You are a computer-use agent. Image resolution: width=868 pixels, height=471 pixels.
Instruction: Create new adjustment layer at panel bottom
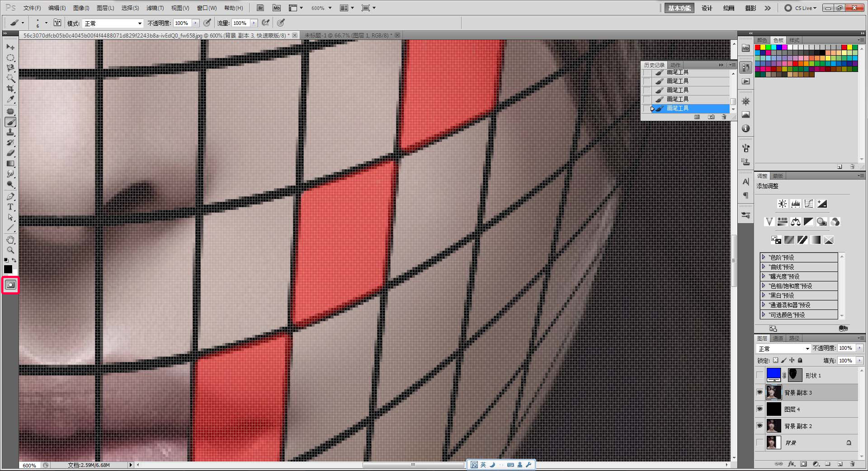[x=816, y=464]
